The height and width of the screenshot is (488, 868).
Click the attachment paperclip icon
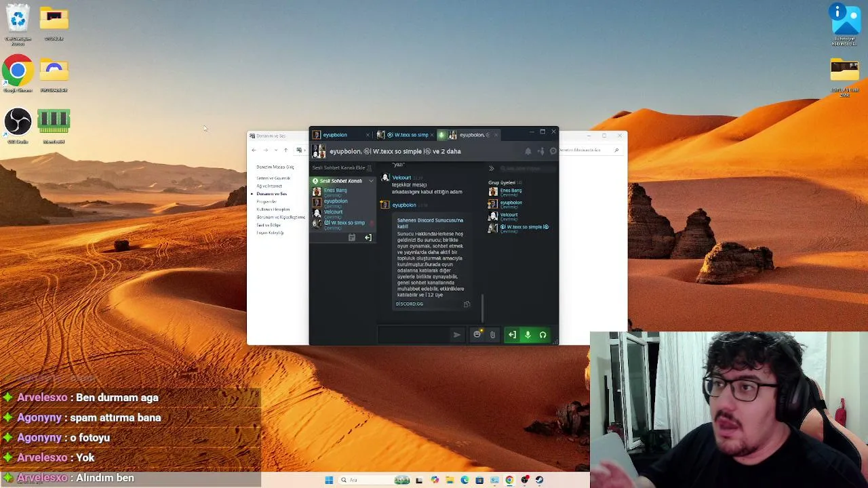(x=492, y=334)
